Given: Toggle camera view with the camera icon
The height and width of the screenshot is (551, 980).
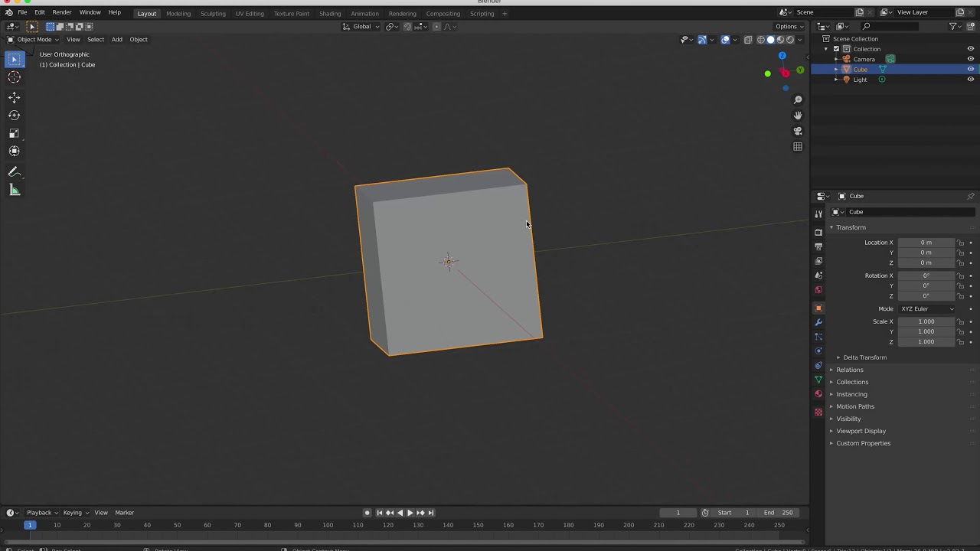Looking at the screenshot, I should (798, 131).
